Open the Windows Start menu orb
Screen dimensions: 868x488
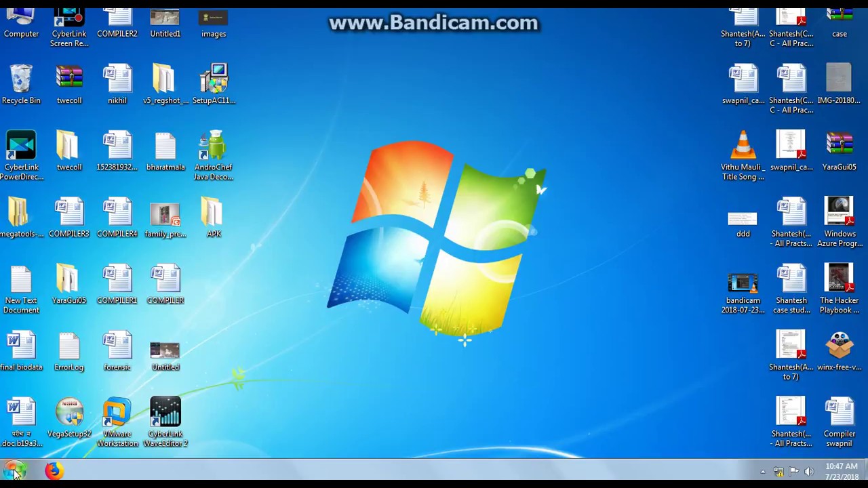pyautogui.click(x=14, y=470)
